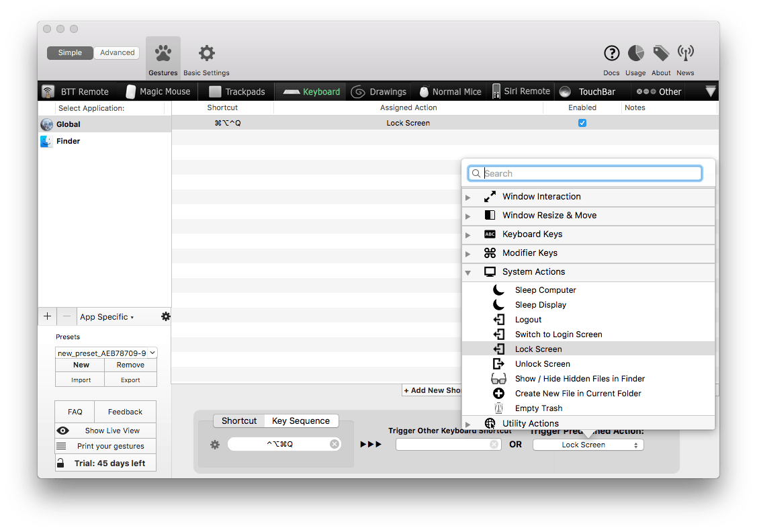757x532 pixels.
Task: Select the ⌘⌥^Q shortcut row
Action: [445, 123]
